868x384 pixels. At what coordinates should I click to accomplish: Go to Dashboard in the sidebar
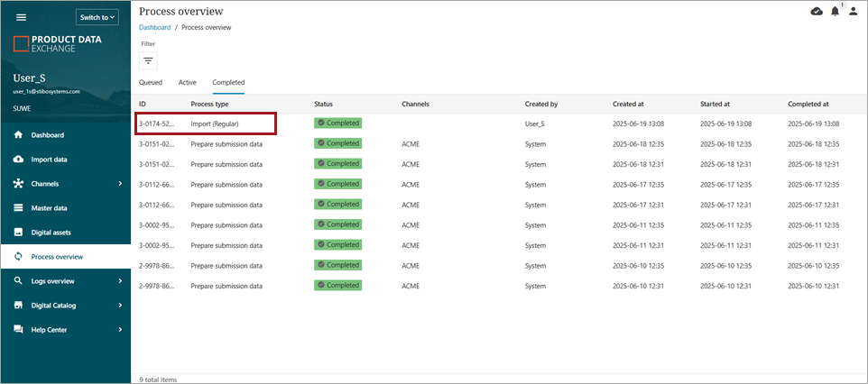pos(48,135)
